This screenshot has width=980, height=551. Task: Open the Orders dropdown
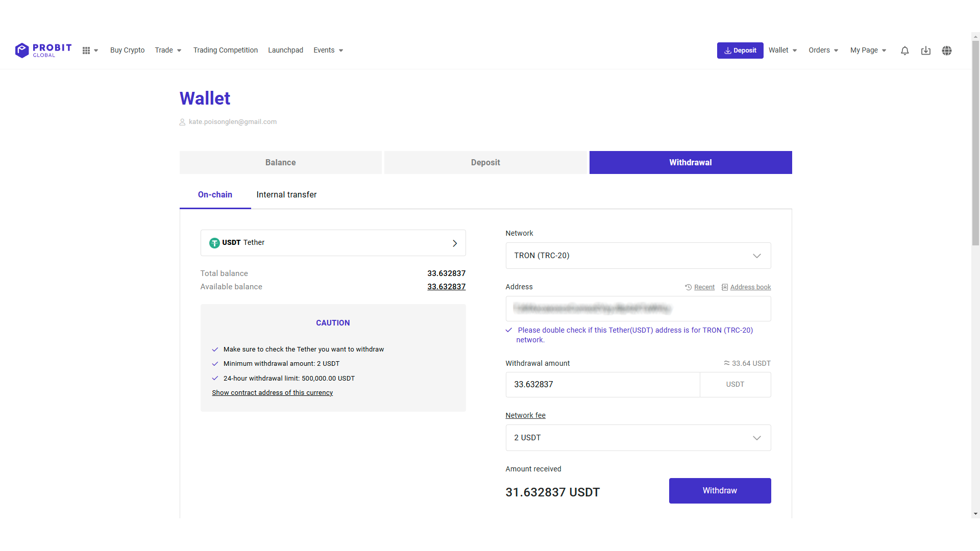(x=823, y=50)
